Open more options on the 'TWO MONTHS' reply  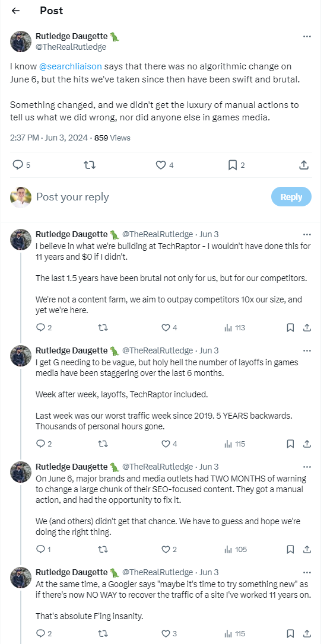307,467
